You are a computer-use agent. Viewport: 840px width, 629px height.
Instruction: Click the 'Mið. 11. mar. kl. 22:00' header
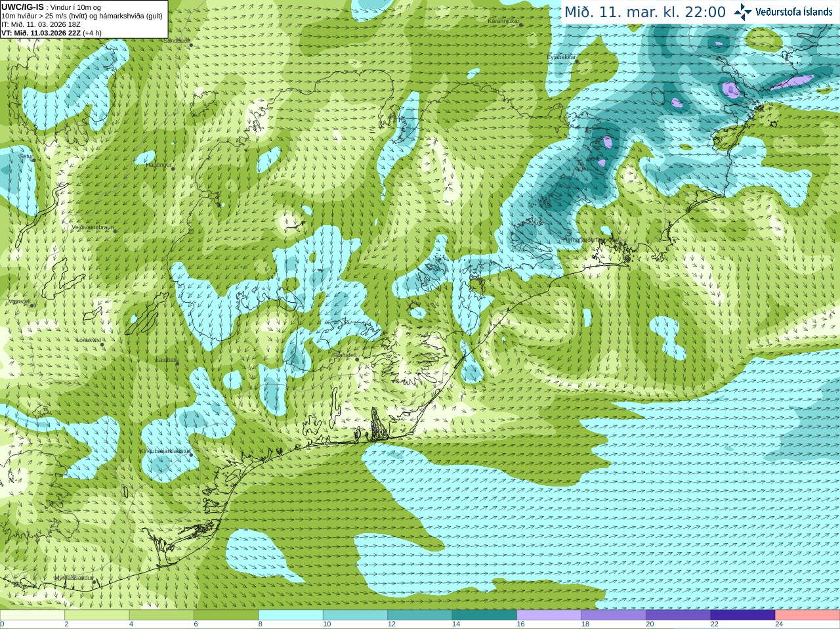pos(645,12)
